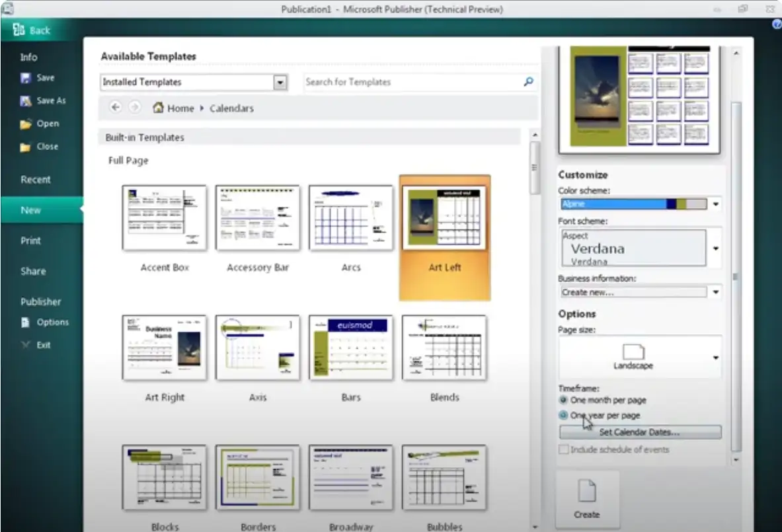Select the Bars calendar template thumbnail
782x532 pixels.
pos(351,348)
